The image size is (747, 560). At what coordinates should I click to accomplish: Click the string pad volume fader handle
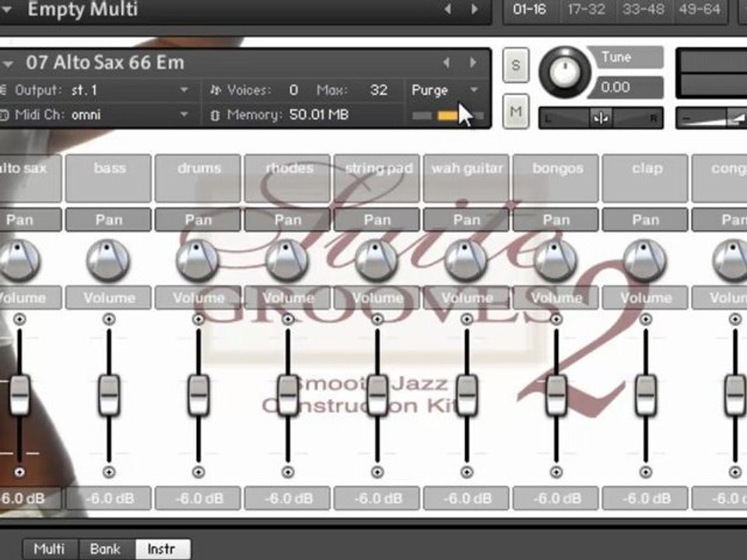pyautogui.click(x=377, y=395)
